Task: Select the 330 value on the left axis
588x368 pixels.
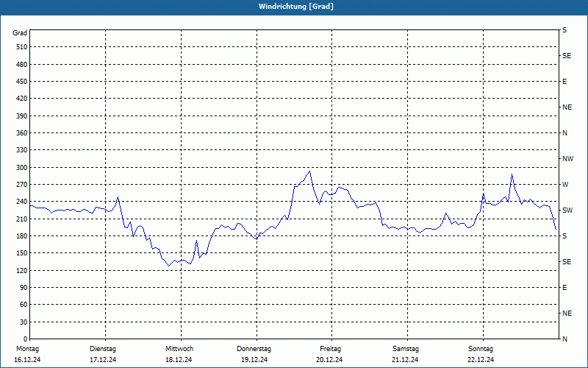Action: point(22,150)
